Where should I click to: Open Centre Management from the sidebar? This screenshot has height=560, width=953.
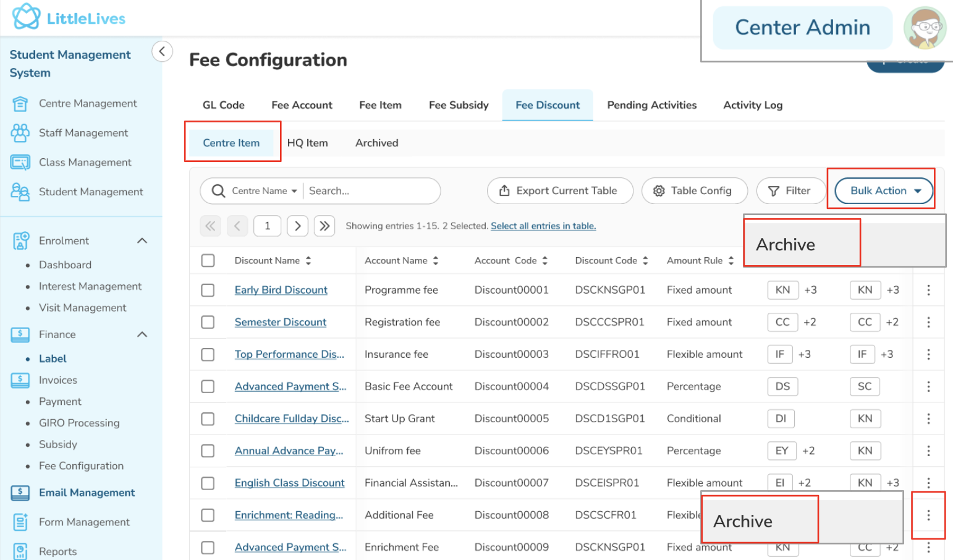[x=88, y=103]
